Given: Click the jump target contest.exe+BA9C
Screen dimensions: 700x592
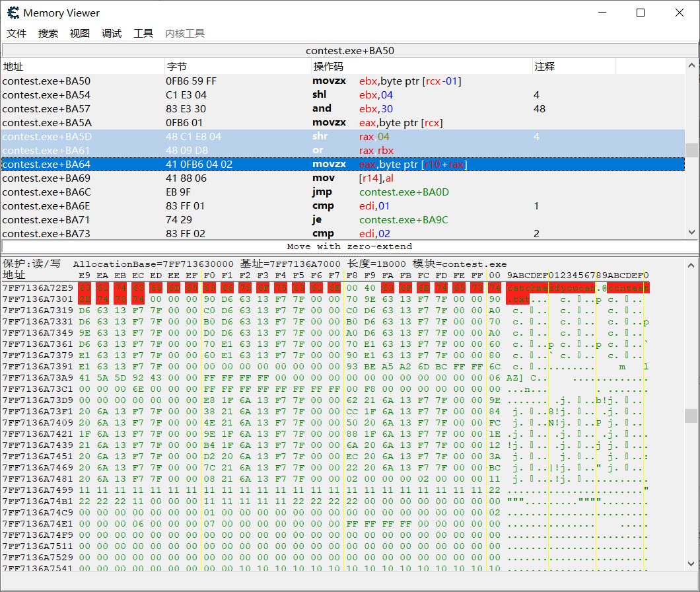Looking at the screenshot, I should (x=403, y=220).
